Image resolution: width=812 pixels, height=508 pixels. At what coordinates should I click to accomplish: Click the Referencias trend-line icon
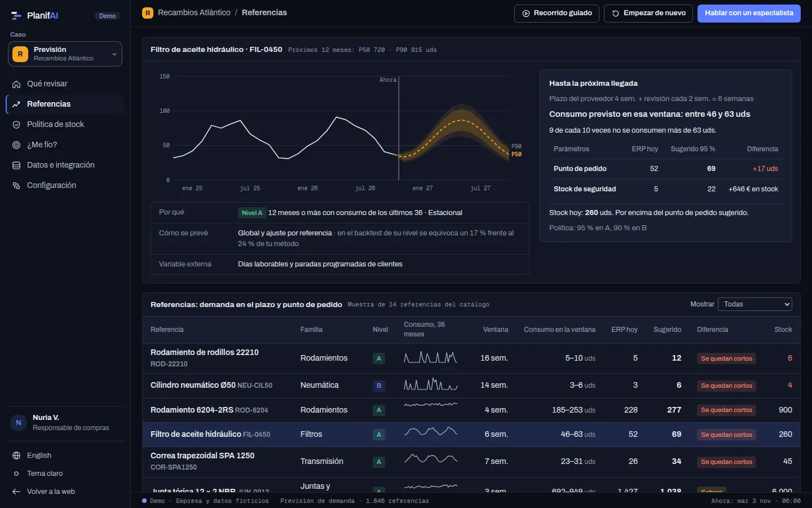click(16, 104)
